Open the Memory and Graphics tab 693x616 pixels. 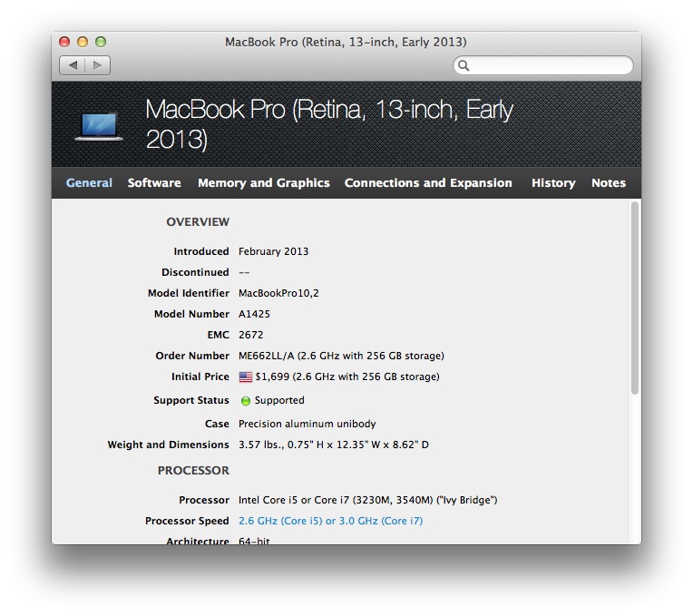[x=264, y=183]
